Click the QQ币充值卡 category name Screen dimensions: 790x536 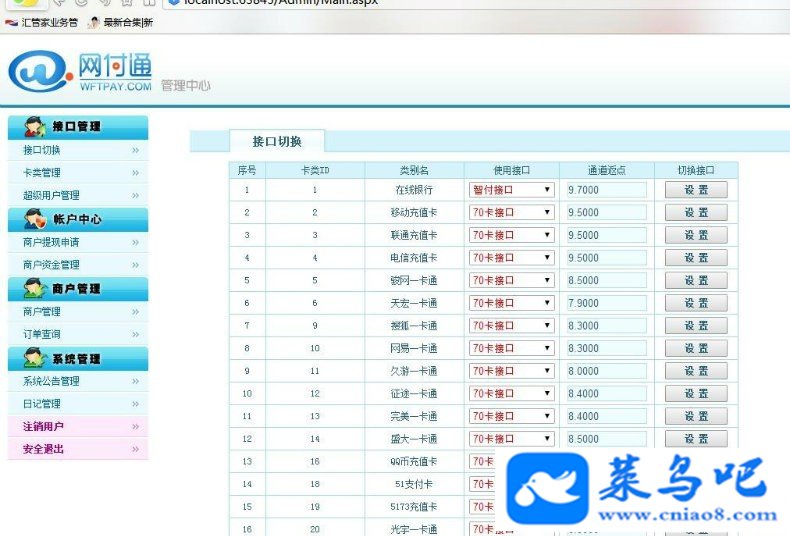414,461
